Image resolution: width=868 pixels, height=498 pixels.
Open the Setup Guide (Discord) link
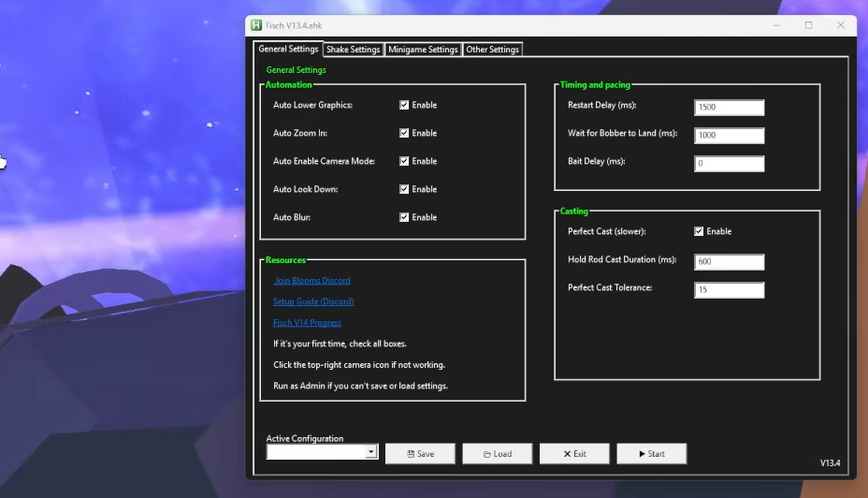(x=313, y=302)
